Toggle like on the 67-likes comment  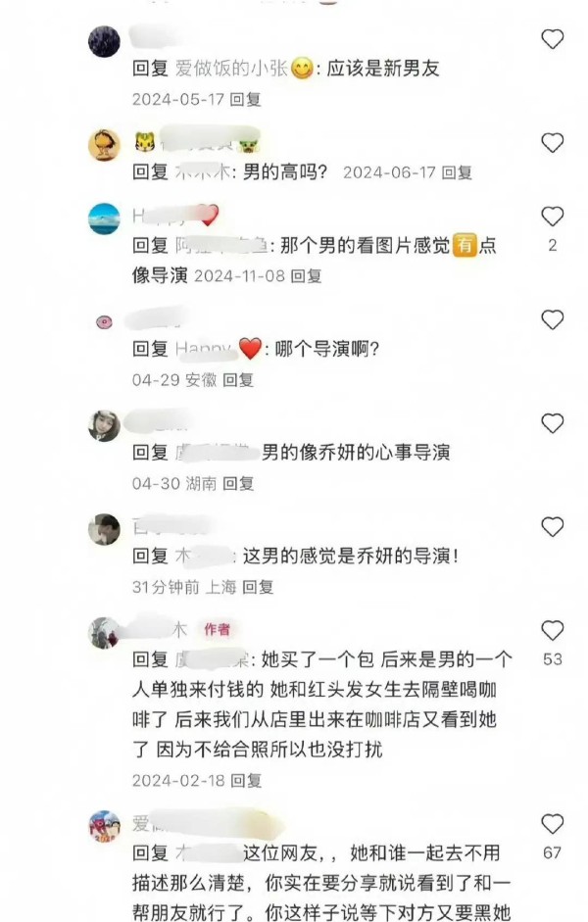[x=552, y=823]
